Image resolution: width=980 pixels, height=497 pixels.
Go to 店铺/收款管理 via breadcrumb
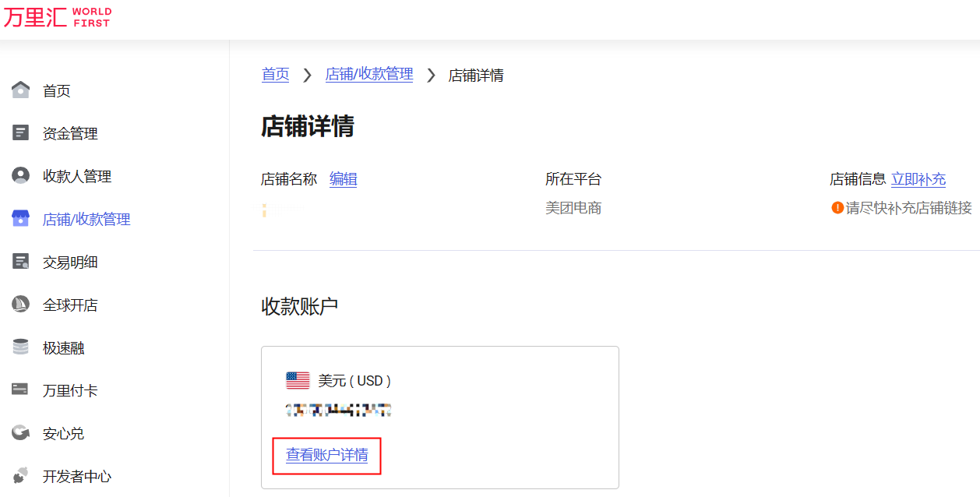point(369,75)
